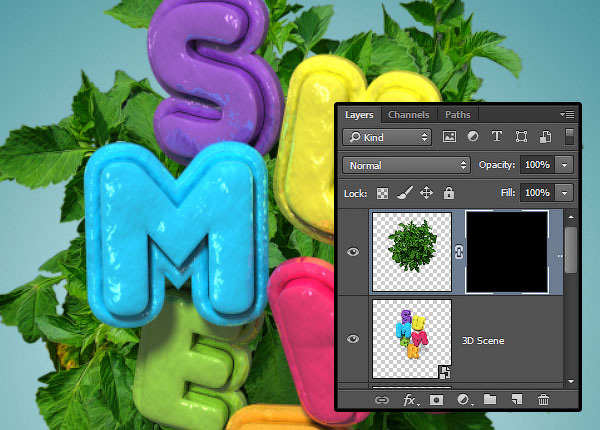Screen dimensions: 600x430
Task: Filter layers by adjustment layers icon
Action: 473,137
